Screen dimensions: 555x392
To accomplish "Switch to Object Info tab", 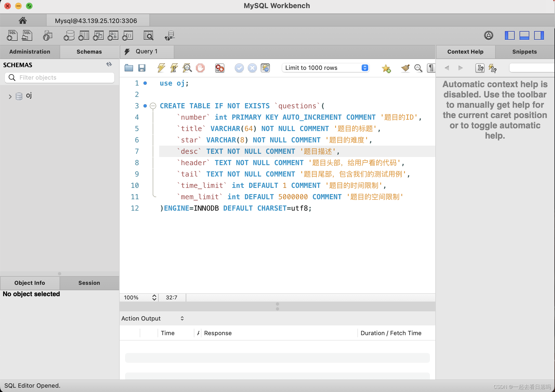I will pos(30,283).
